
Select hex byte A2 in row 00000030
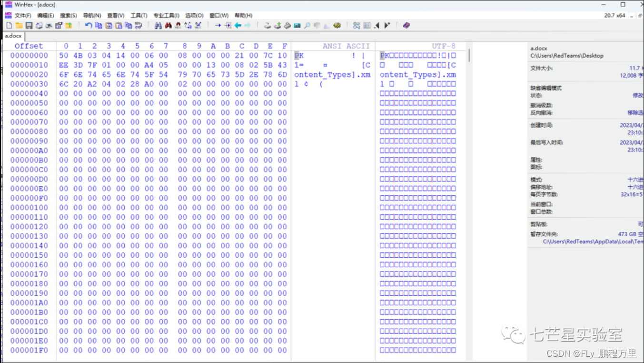(x=92, y=84)
